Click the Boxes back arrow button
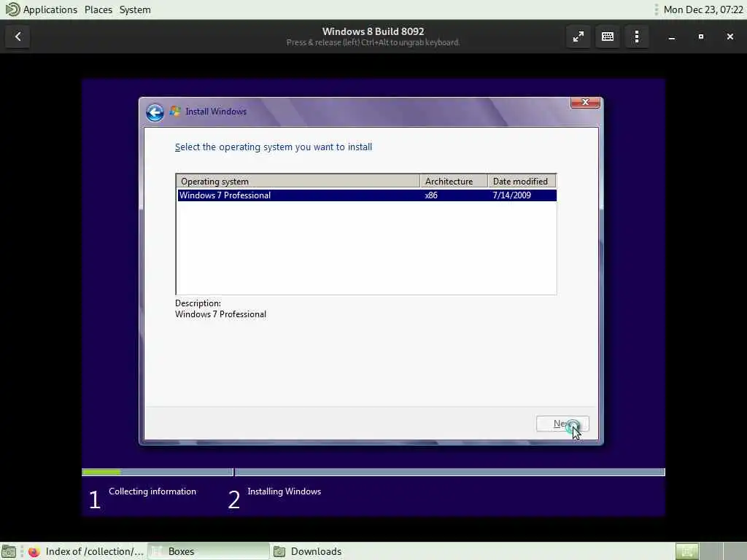The height and width of the screenshot is (560, 747). [18, 36]
